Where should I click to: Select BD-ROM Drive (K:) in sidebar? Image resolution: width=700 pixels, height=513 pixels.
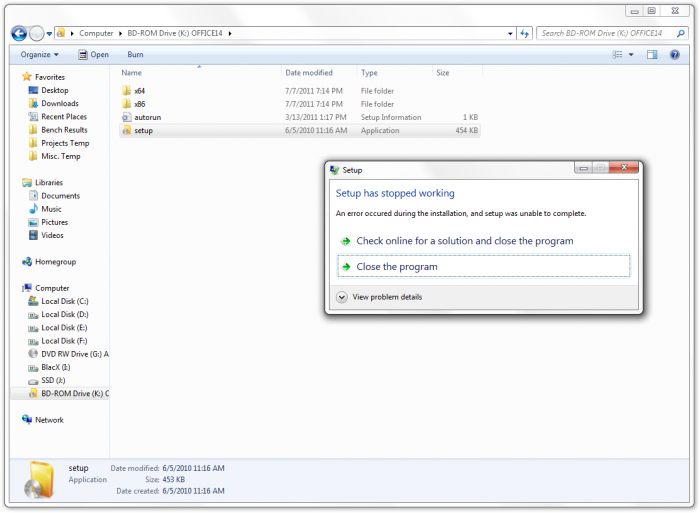coord(59,393)
